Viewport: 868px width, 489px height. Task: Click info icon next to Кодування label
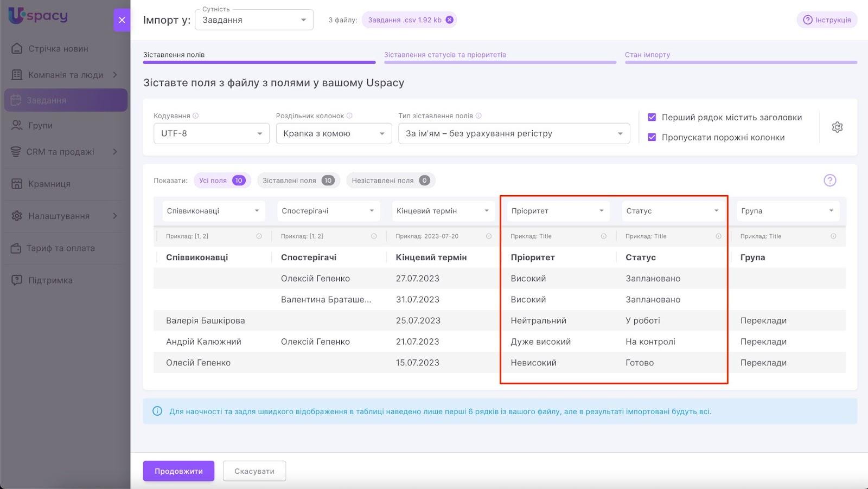click(x=196, y=115)
